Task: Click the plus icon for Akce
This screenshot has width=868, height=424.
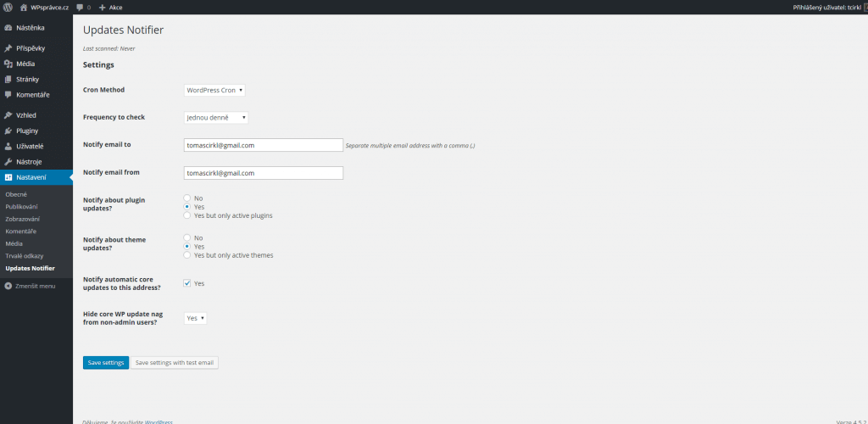Action: pos(102,7)
